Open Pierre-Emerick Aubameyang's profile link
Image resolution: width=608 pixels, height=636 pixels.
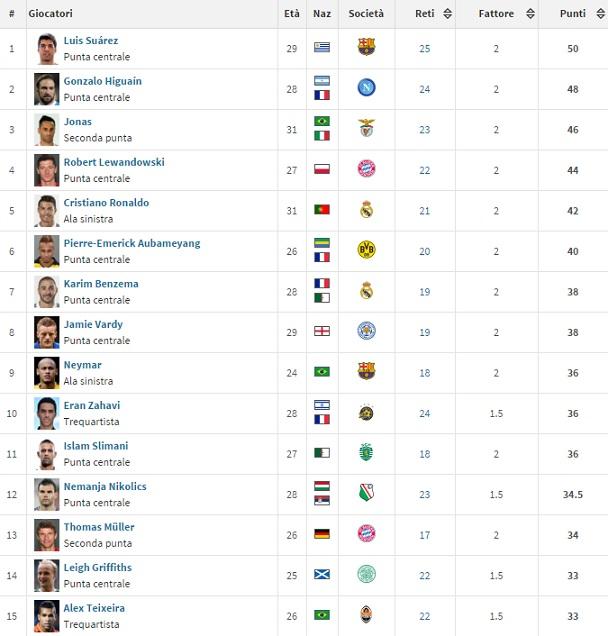132,243
